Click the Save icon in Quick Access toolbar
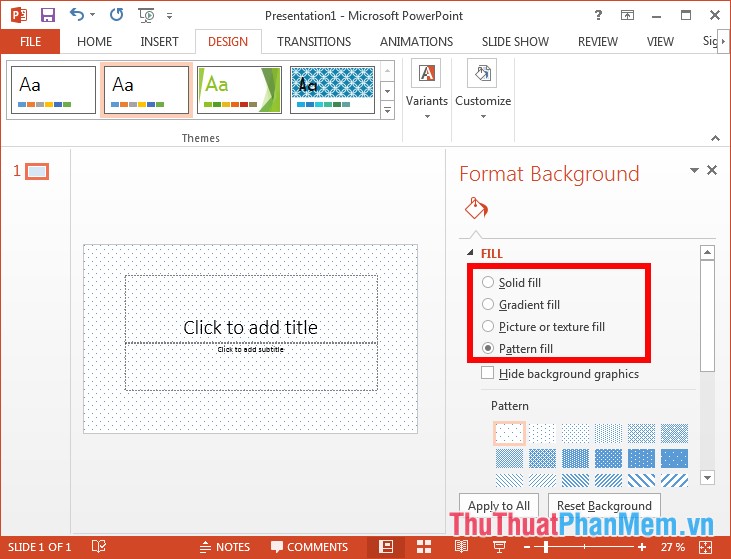This screenshot has height=559, width=731. (48, 15)
